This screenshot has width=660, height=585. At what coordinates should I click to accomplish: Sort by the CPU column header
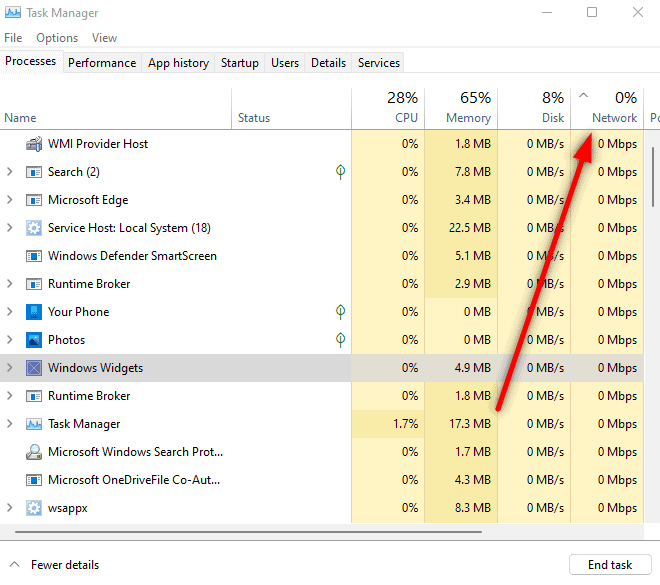point(388,109)
